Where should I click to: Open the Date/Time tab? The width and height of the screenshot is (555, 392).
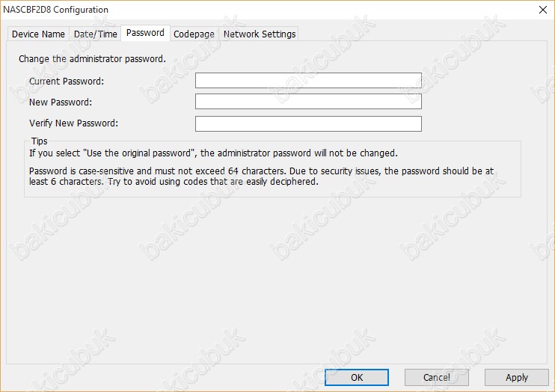(x=95, y=34)
